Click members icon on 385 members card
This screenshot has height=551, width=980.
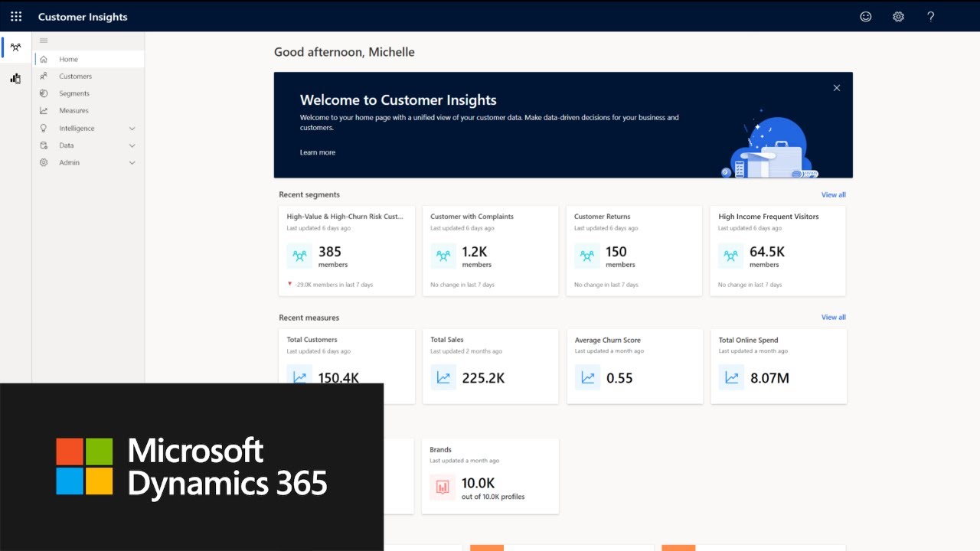pos(299,256)
